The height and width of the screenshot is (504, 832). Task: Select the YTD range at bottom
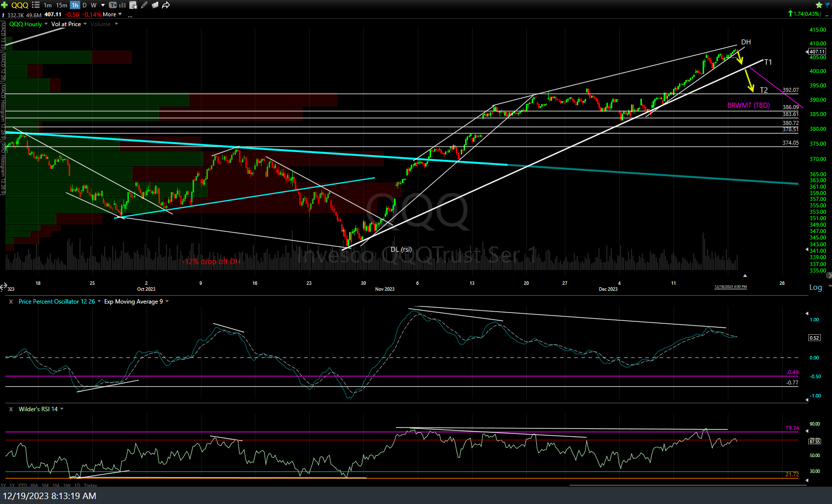point(22,485)
